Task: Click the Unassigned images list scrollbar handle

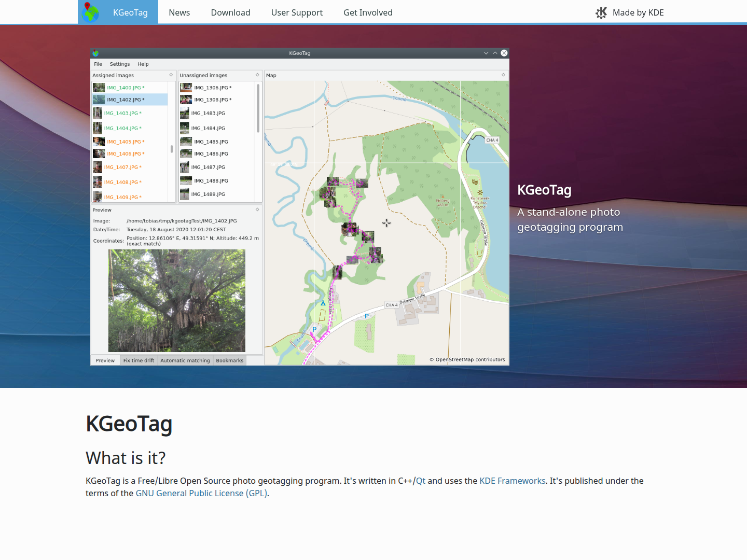Action: [258, 108]
